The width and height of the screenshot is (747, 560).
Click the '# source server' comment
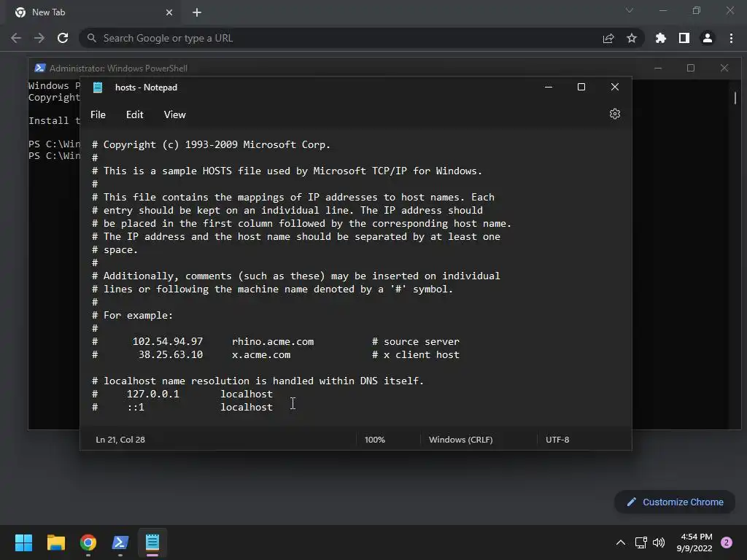click(x=416, y=342)
